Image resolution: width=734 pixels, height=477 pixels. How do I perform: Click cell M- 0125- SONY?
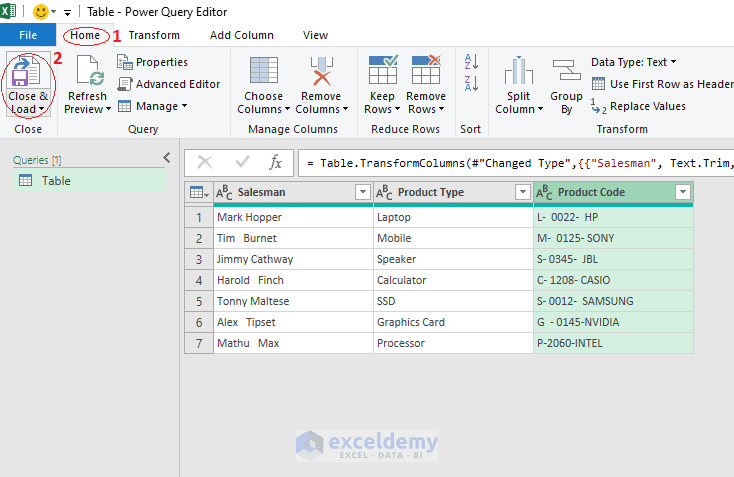[x=614, y=238]
